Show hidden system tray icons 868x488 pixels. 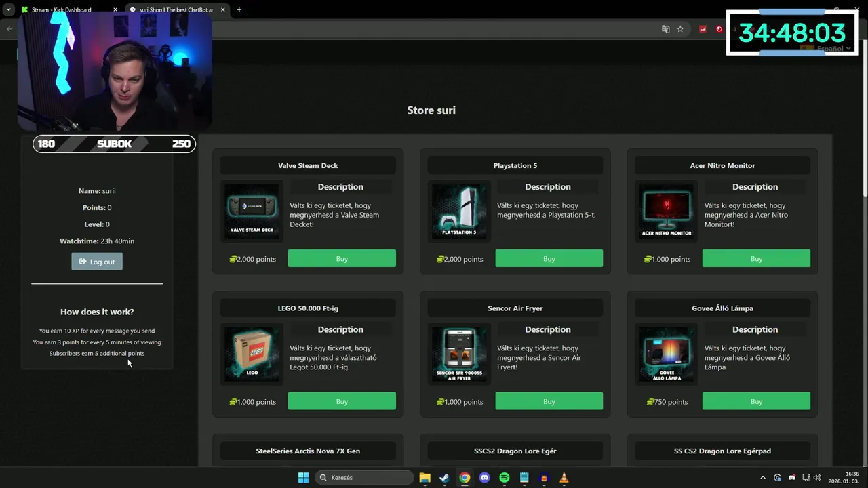pyautogui.click(x=763, y=477)
